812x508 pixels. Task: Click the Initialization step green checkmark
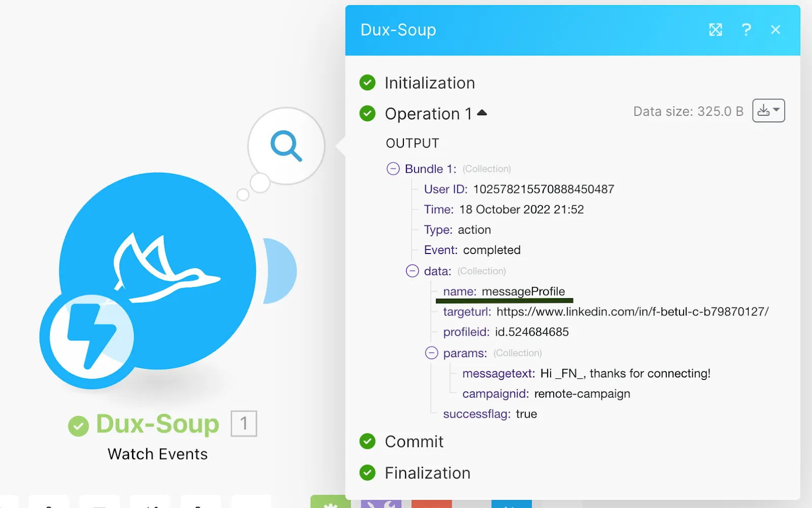coord(367,82)
